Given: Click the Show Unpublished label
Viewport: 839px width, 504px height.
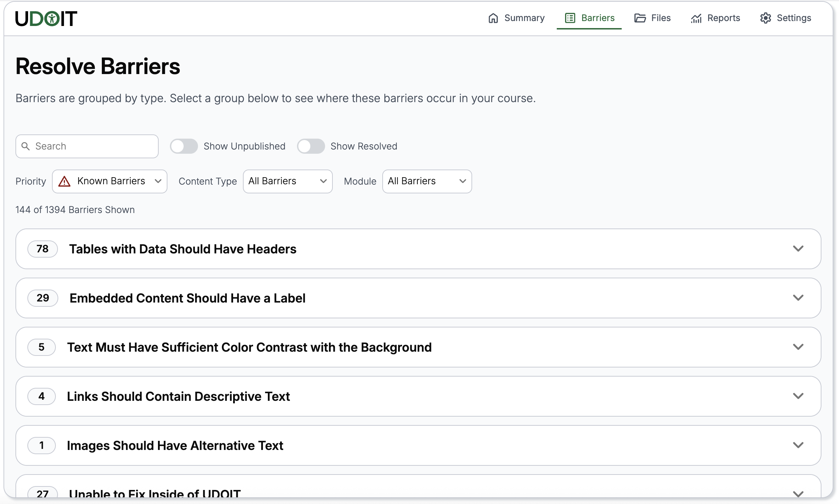Looking at the screenshot, I should (x=244, y=146).
